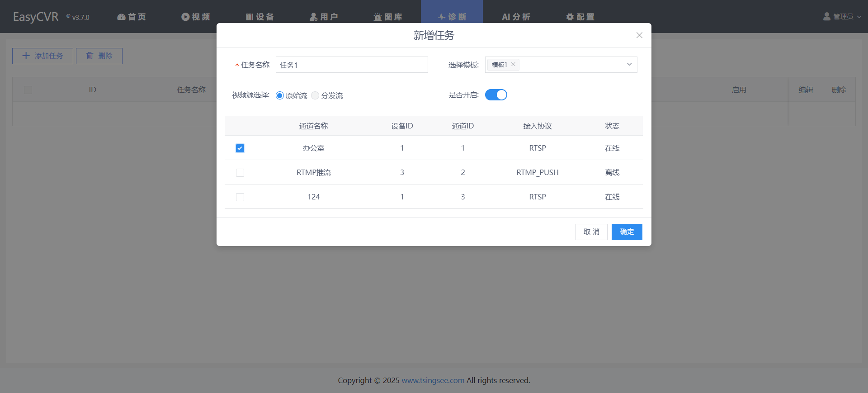Open the 用户 menu
868x393 pixels.
pyautogui.click(x=324, y=17)
